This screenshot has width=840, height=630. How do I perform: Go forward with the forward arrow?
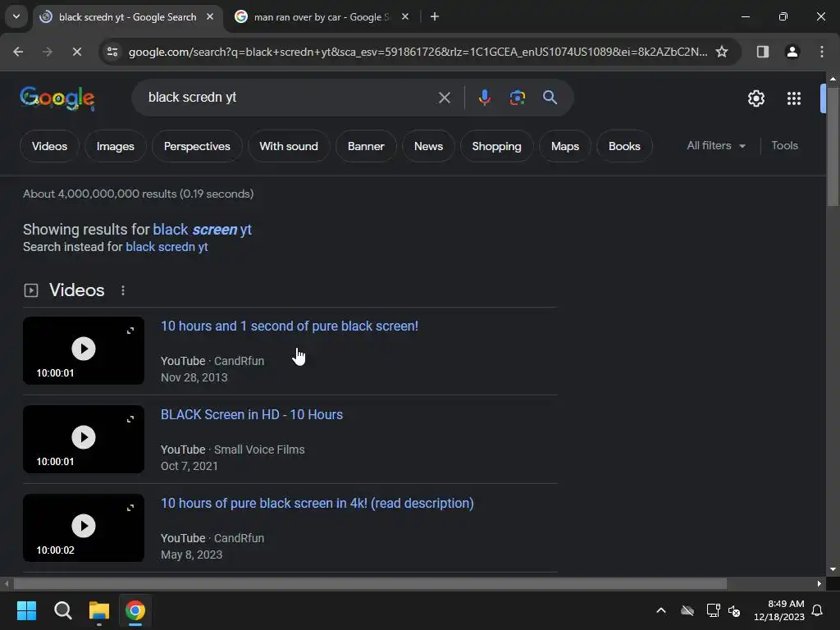[47, 52]
